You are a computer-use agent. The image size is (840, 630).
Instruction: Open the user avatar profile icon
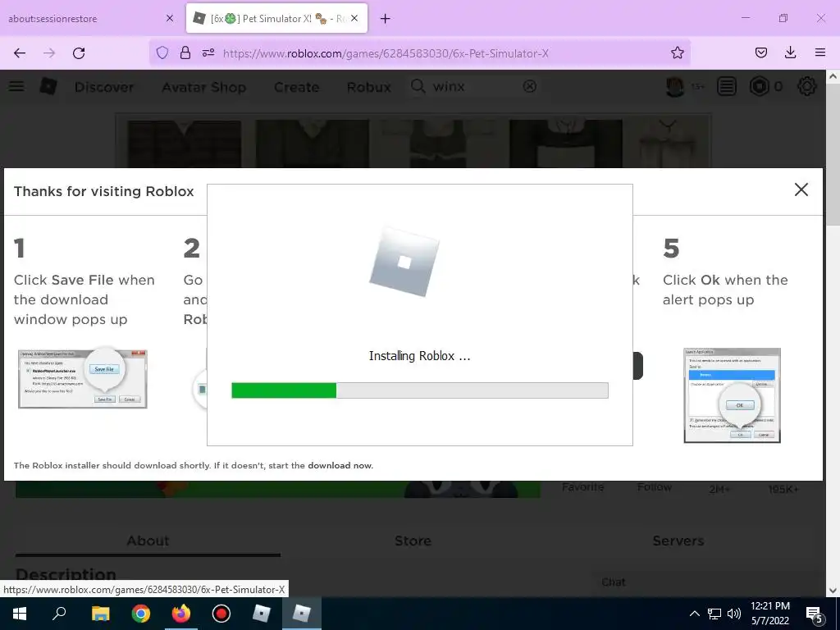675,86
